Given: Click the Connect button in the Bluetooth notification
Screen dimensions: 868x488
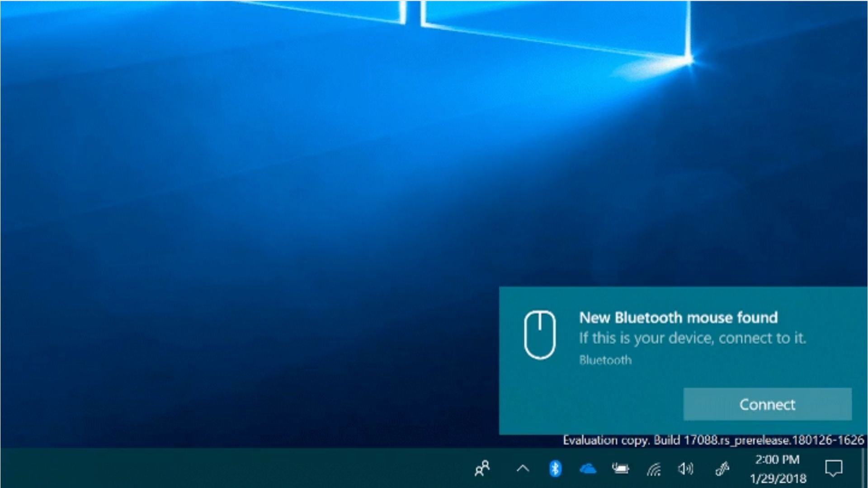Looking at the screenshot, I should click(767, 404).
